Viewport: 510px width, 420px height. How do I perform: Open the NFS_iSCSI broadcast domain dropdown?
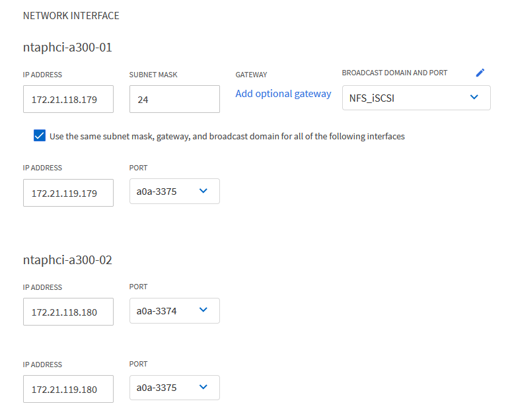click(x=416, y=98)
